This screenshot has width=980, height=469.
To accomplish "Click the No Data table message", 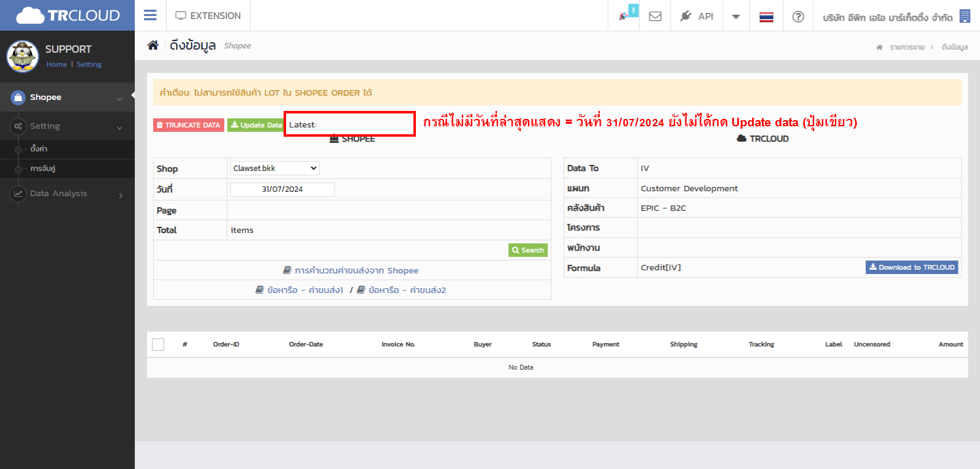I will pos(521,368).
